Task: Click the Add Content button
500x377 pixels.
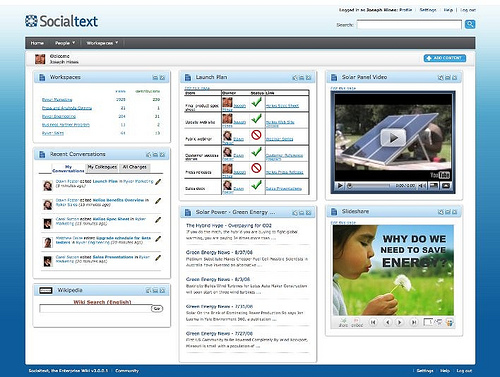Action: (445, 58)
